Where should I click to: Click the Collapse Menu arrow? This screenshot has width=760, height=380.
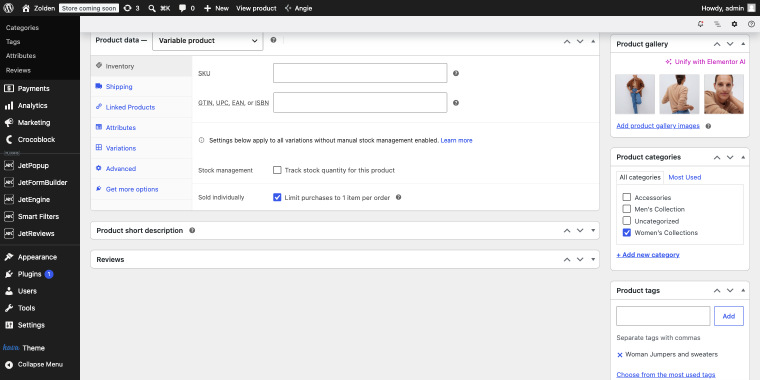pos(9,364)
